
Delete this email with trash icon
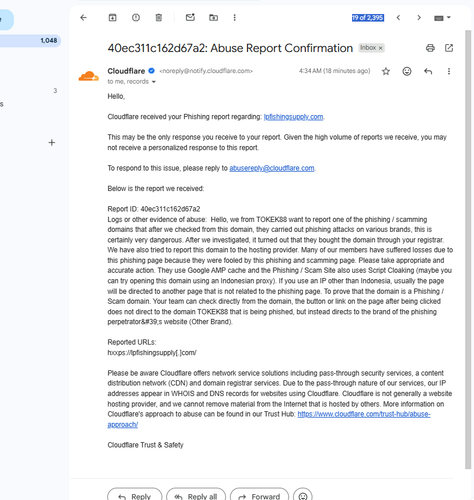pyautogui.click(x=159, y=18)
